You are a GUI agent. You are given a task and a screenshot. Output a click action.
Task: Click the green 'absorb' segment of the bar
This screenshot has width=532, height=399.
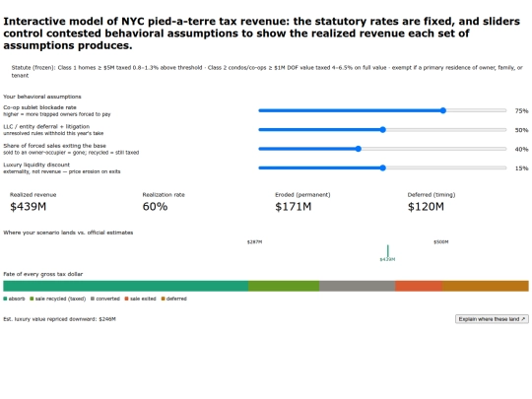tap(125, 286)
